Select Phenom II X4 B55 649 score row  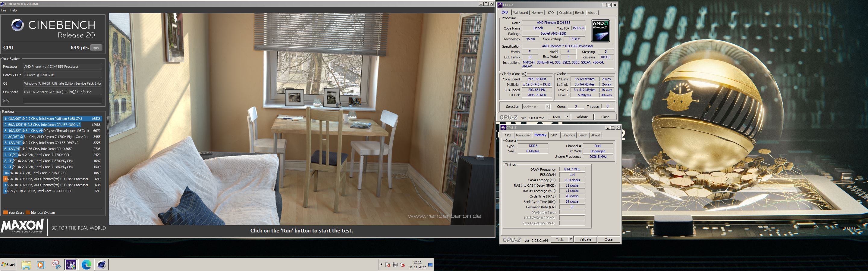[x=52, y=179]
